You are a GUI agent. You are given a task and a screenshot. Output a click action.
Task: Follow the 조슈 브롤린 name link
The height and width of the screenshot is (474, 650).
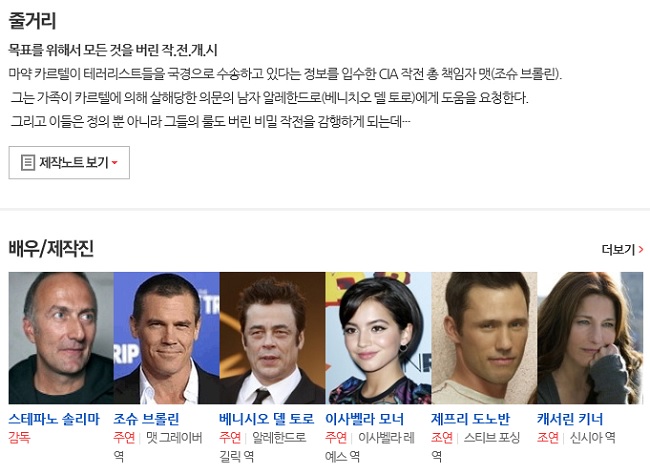[146, 419]
